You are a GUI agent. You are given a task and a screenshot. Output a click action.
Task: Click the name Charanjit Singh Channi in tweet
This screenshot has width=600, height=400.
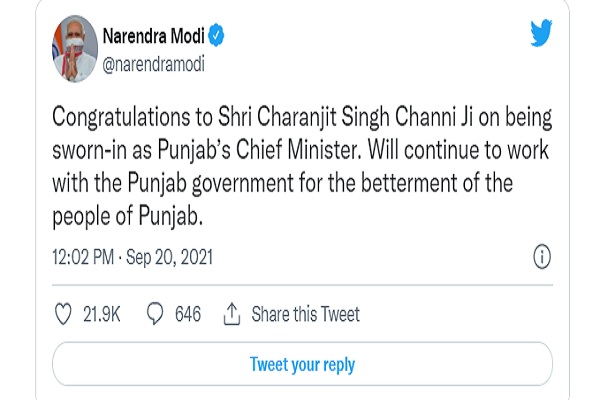356,116
